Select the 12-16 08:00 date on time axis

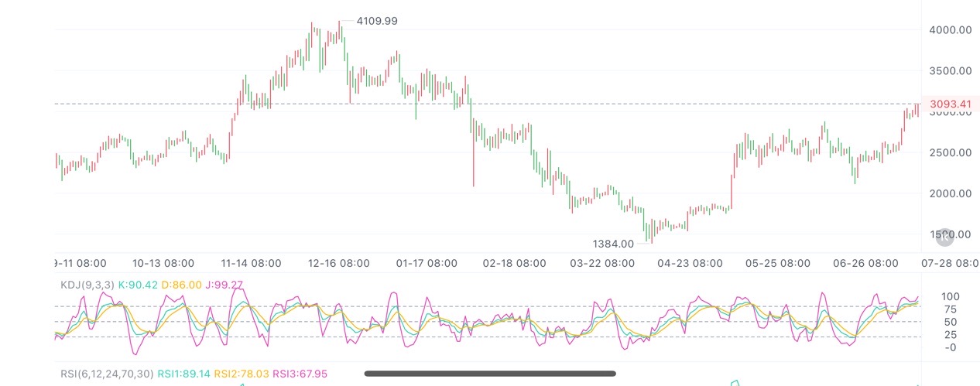[x=338, y=263]
